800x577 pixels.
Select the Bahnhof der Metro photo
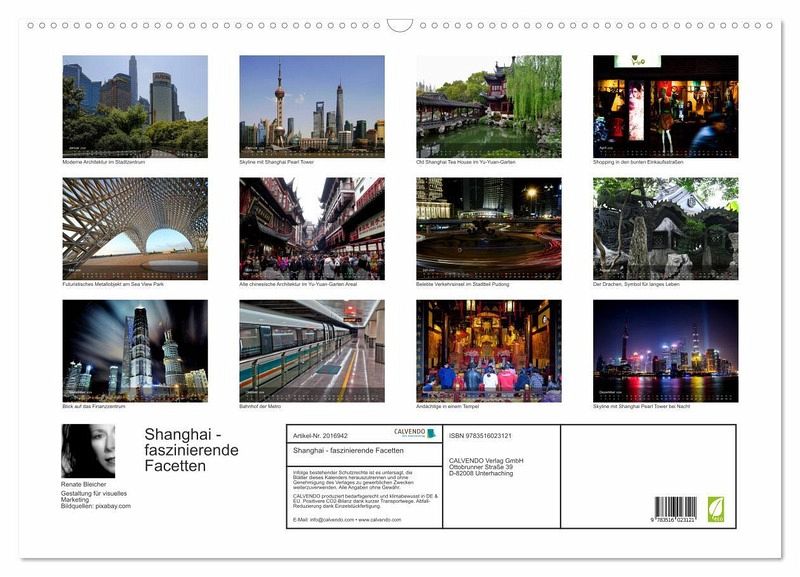(x=312, y=350)
